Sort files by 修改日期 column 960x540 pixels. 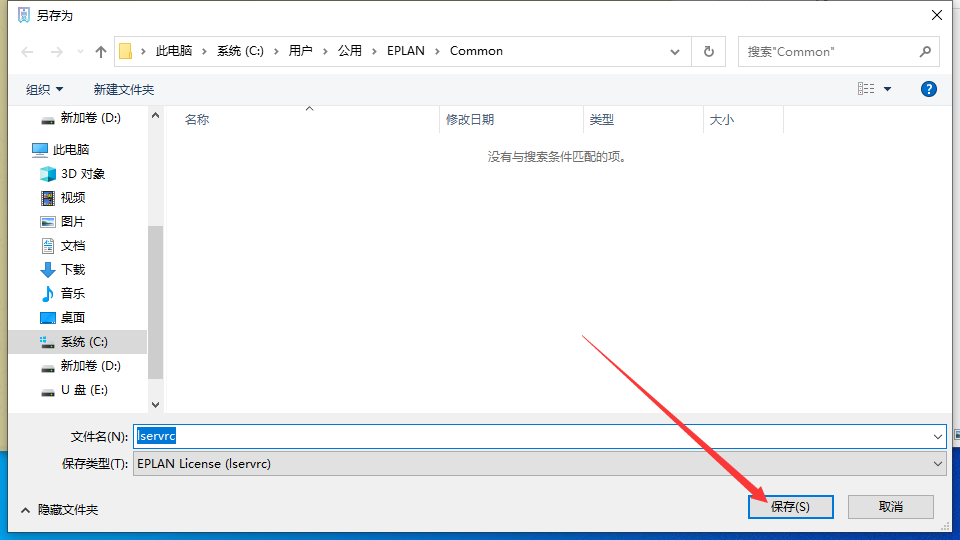tap(470, 120)
